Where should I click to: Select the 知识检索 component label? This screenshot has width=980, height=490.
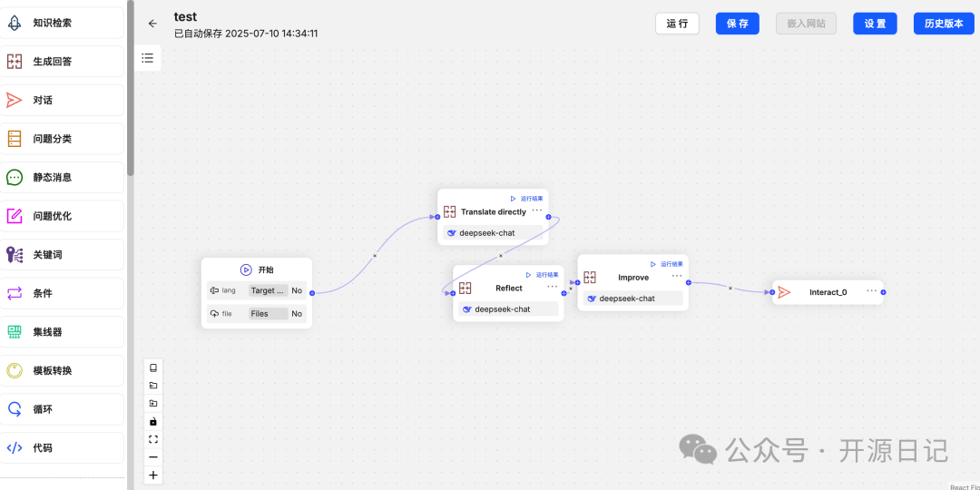point(53,23)
